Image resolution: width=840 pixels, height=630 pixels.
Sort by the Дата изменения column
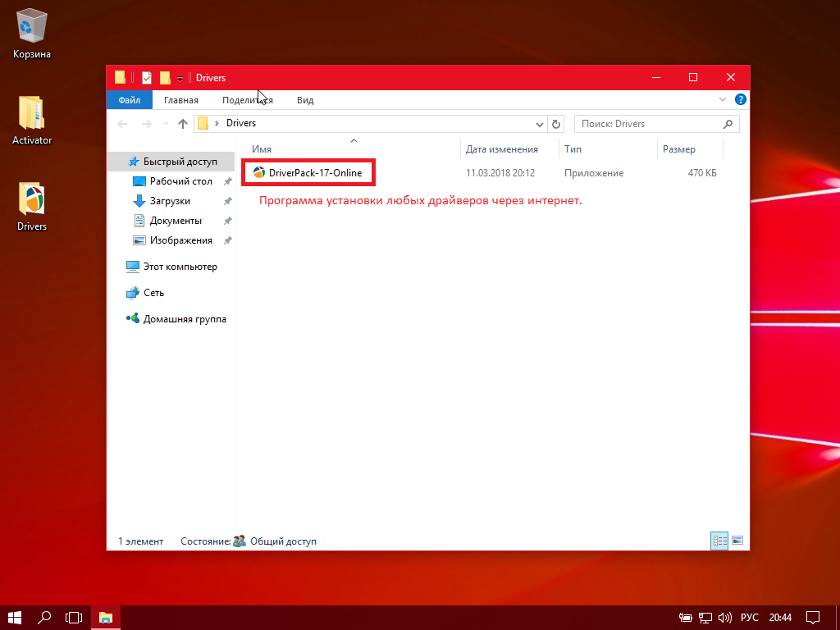502,149
